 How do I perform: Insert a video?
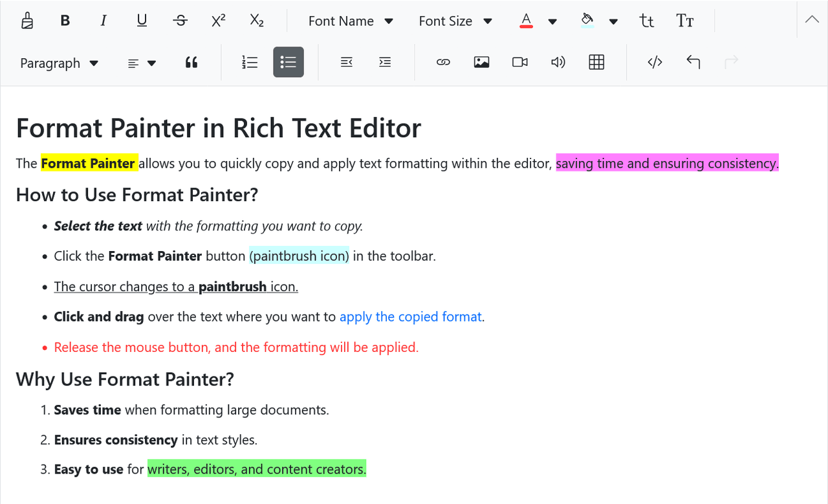[x=519, y=62]
